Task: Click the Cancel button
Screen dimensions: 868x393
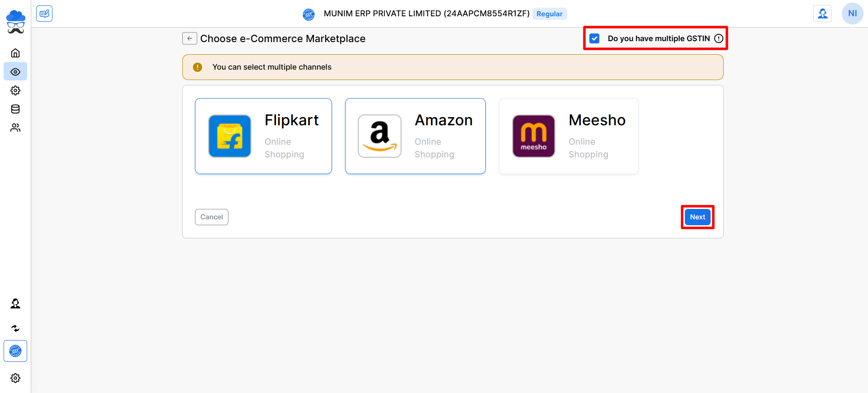Action: [212, 217]
